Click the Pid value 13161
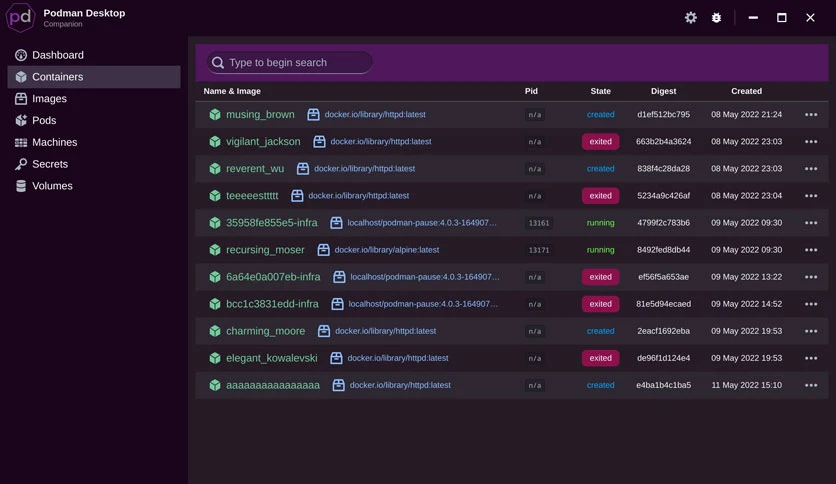 click(538, 223)
